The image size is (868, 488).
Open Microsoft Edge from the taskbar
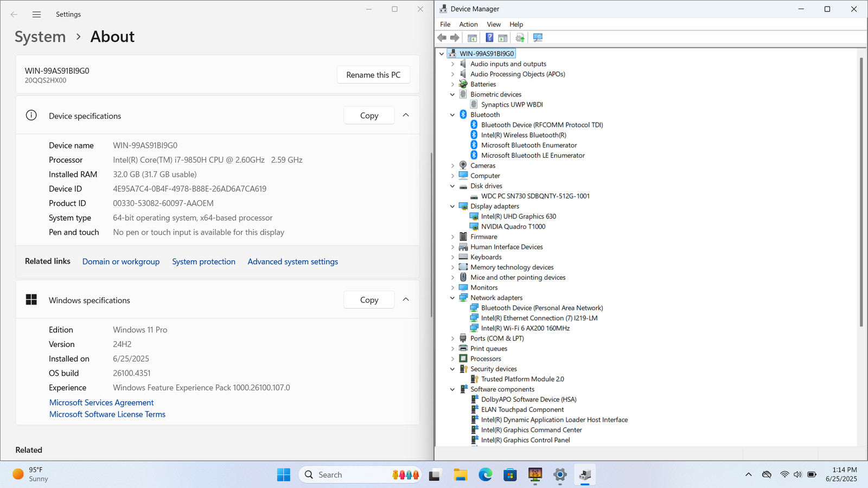pos(485,475)
